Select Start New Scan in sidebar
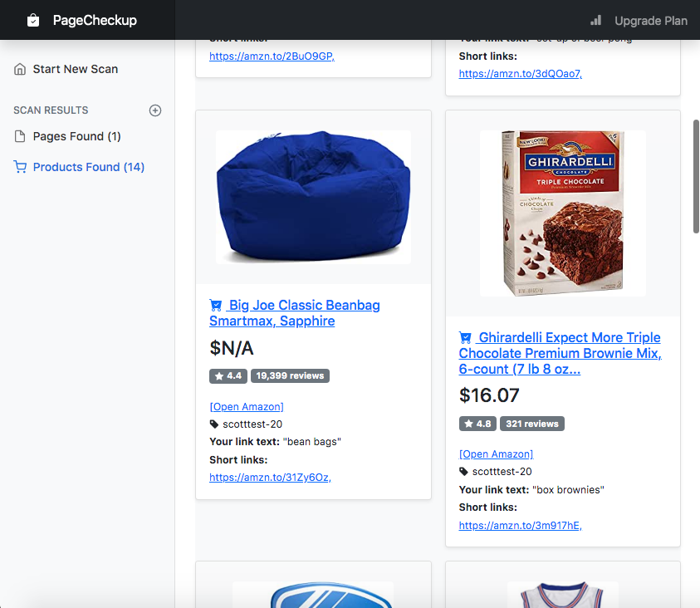The image size is (700, 608). click(76, 69)
